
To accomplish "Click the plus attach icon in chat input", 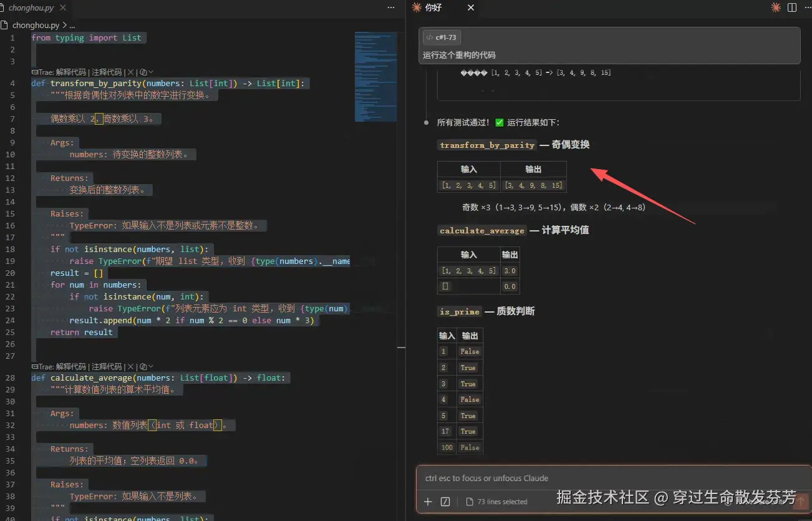I will [428, 502].
